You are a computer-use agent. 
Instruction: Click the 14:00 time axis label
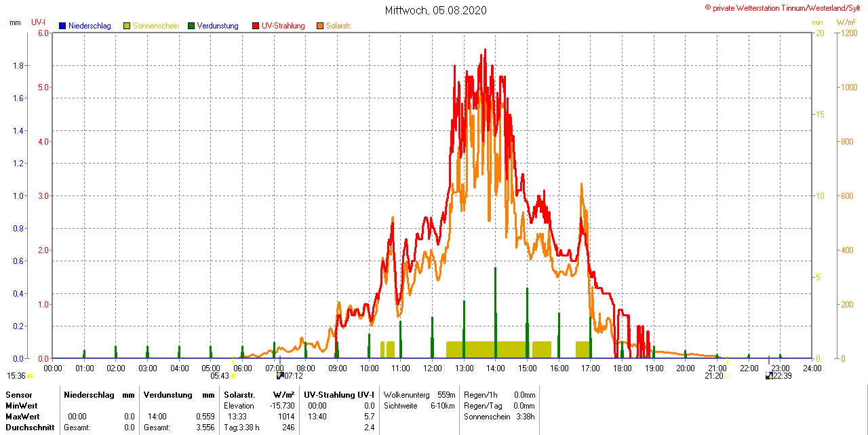[496, 368]
